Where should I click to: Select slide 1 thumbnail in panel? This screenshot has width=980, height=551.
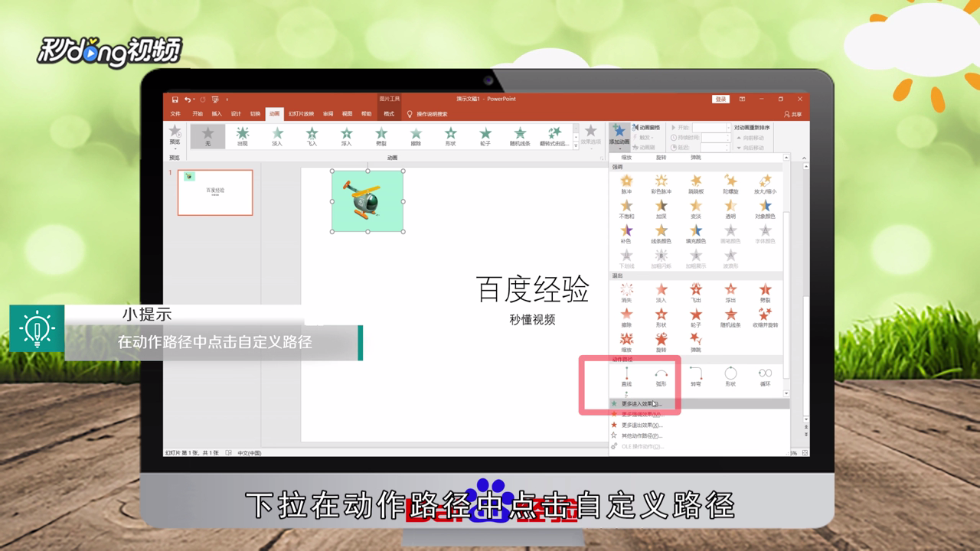pos(215,192)
